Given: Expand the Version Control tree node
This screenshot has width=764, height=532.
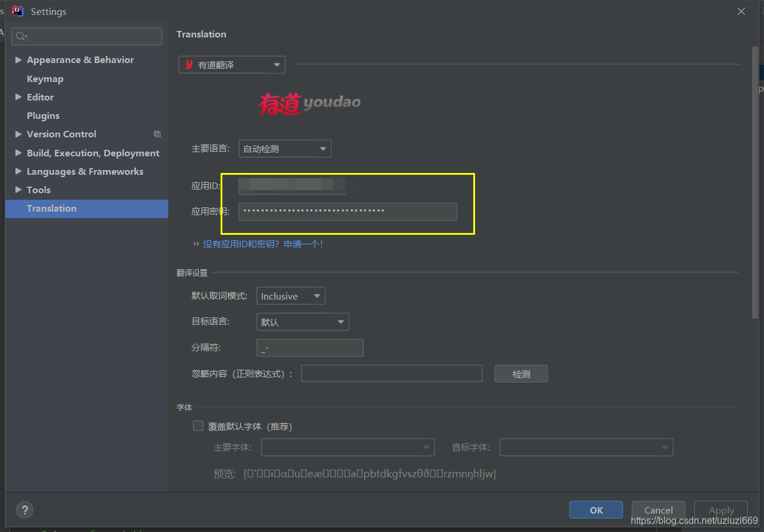Looking at the screenshot, I should click(18, 134).
